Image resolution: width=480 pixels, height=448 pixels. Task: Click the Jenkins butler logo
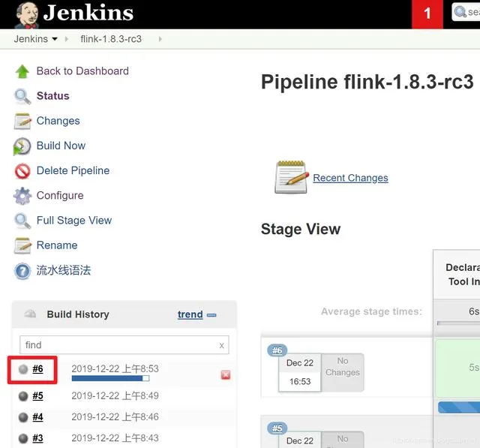click(x=27, y=14)
